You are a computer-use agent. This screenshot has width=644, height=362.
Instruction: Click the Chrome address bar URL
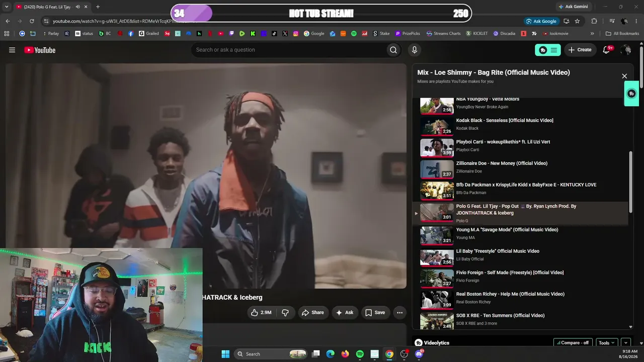(x=121, y=21)
